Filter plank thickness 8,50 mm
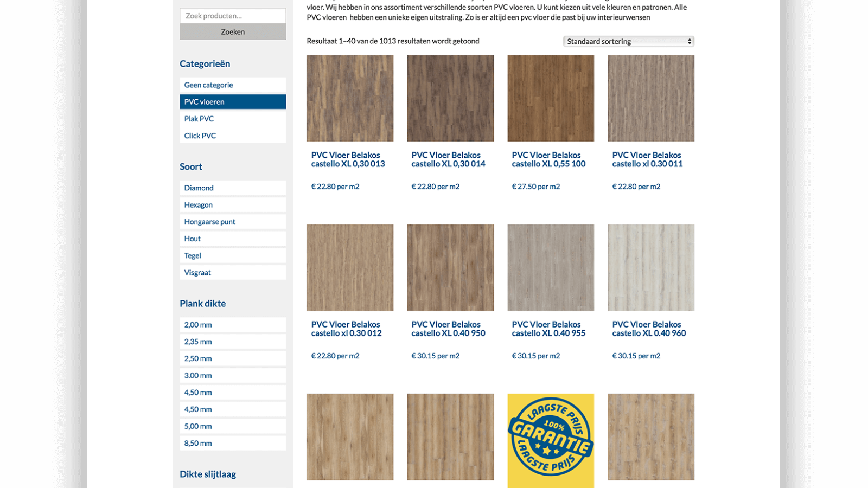The image size is (868, 488). pos(233,443)
